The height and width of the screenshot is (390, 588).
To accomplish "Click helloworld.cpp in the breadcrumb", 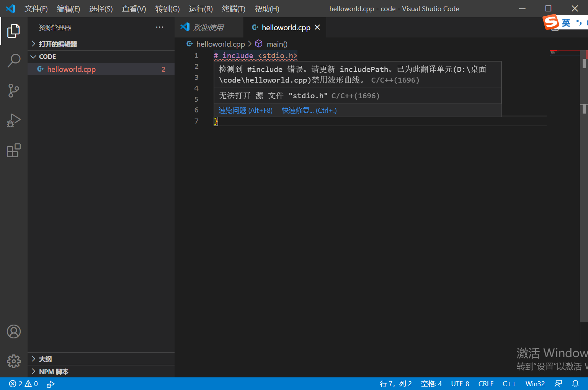I will pos(220,44).
